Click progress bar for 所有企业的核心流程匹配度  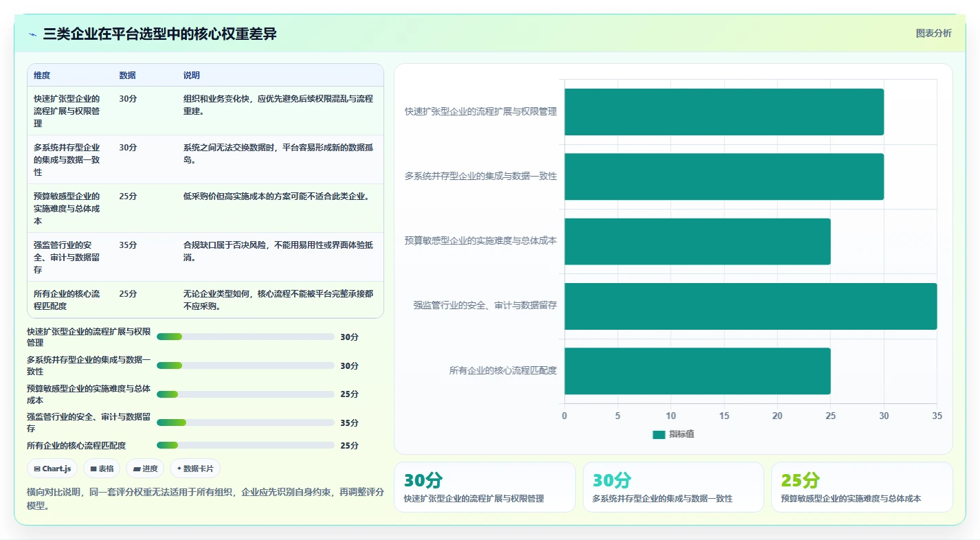coord(245,445)
